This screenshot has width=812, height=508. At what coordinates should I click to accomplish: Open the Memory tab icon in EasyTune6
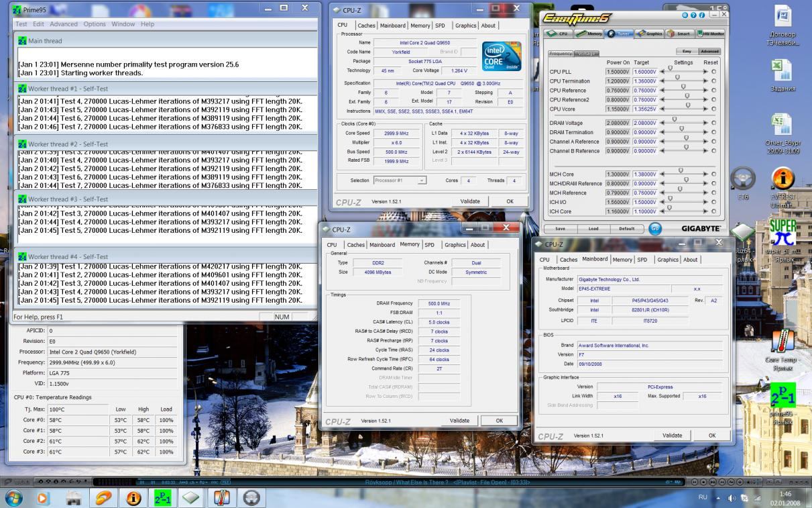(x=589, y=34)
